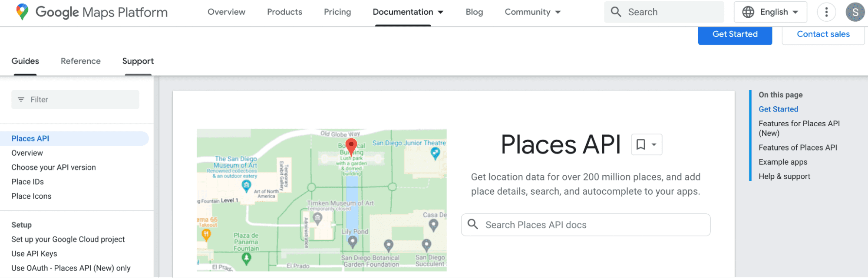This screenshot has width=868, height=278.
Task: Open the bookmark dropdown arrow
Action: (x=654, y=145)
